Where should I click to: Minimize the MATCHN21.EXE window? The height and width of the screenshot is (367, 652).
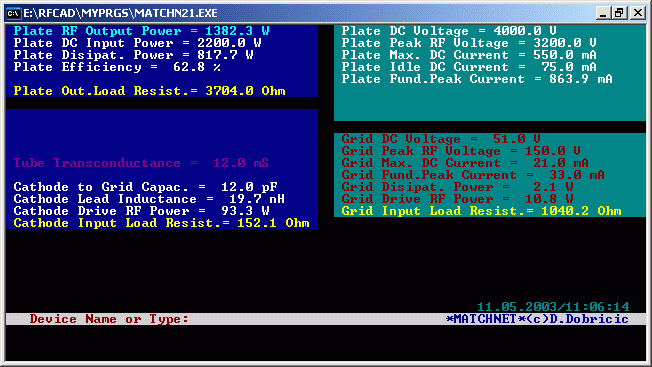[x=603, y=13]
